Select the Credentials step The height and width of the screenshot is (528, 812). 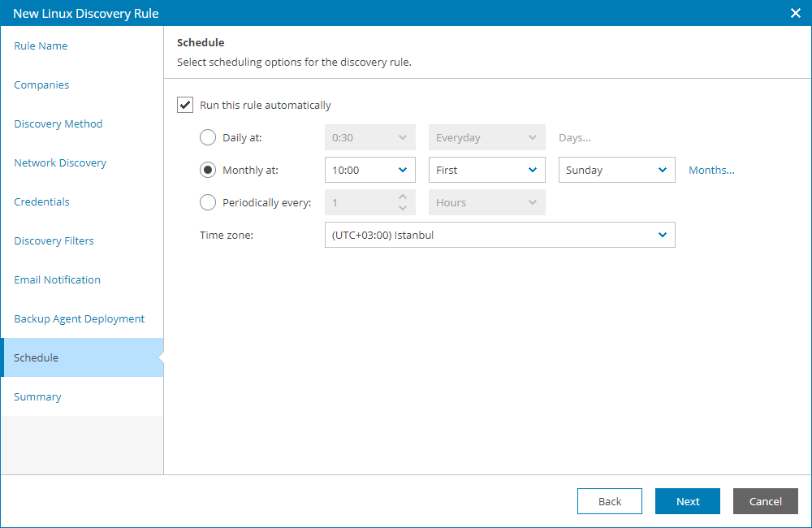pyautogui.click(x=41, y=201)
